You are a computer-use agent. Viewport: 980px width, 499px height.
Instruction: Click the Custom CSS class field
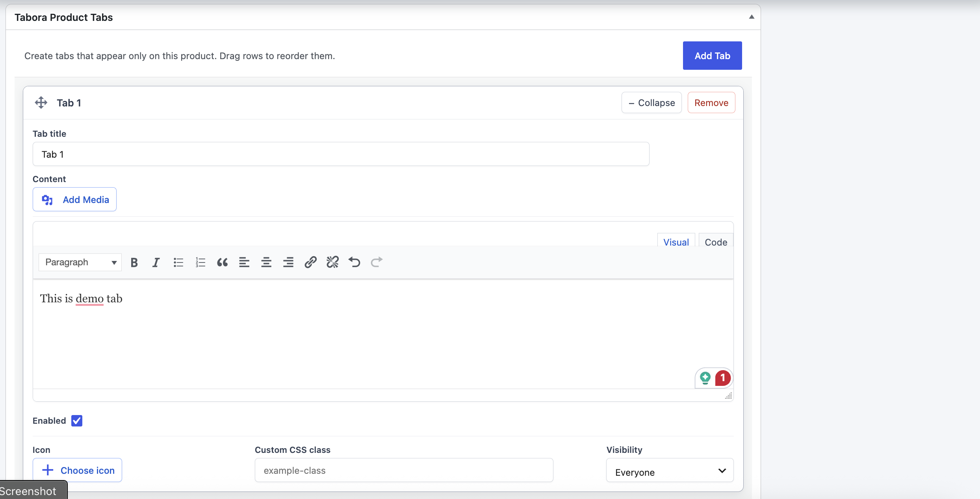tap(404, 470)
